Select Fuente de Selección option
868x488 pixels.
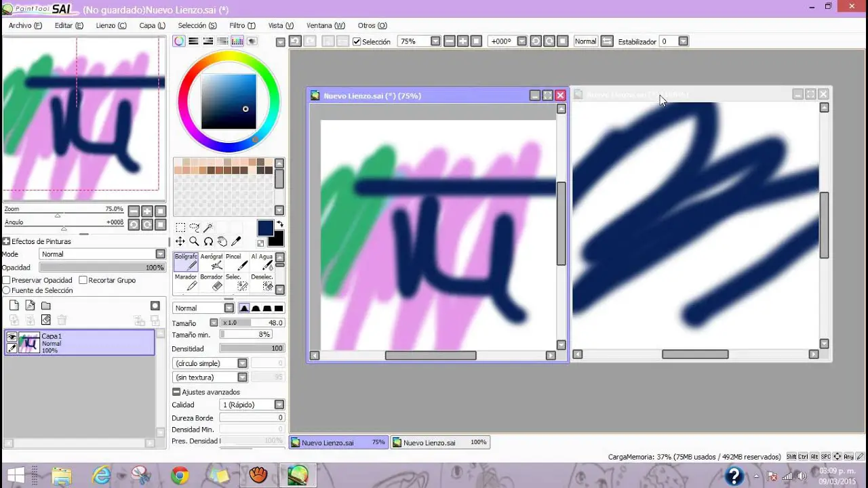[x=6, y=290]
